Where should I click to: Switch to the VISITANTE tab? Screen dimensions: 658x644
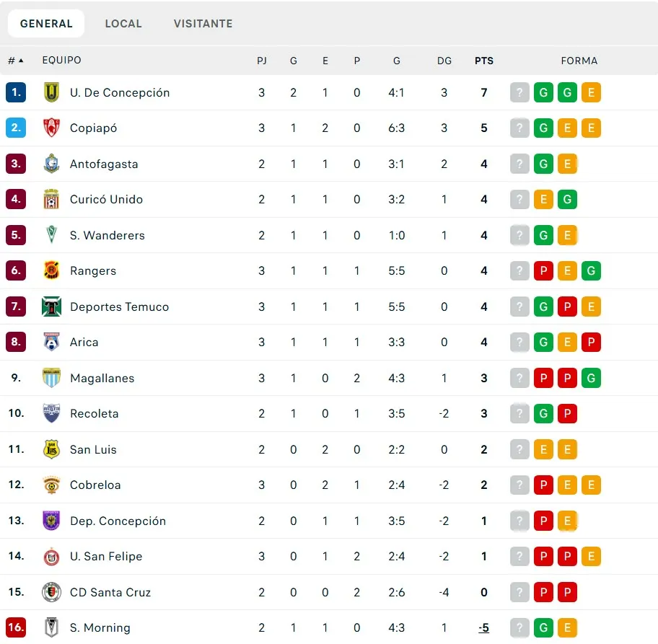click(x=203, y=24)
